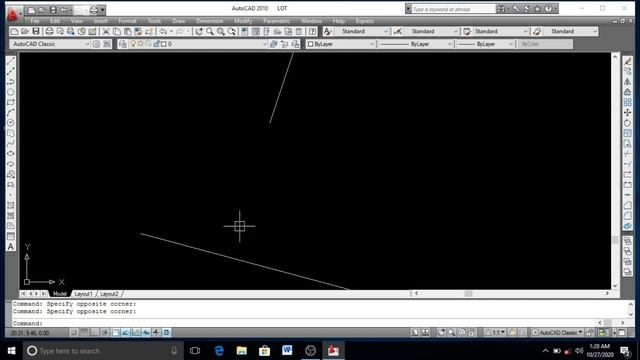
Task: Expand Quick Access toolbar customize arrow
Action: click(103, 9)
